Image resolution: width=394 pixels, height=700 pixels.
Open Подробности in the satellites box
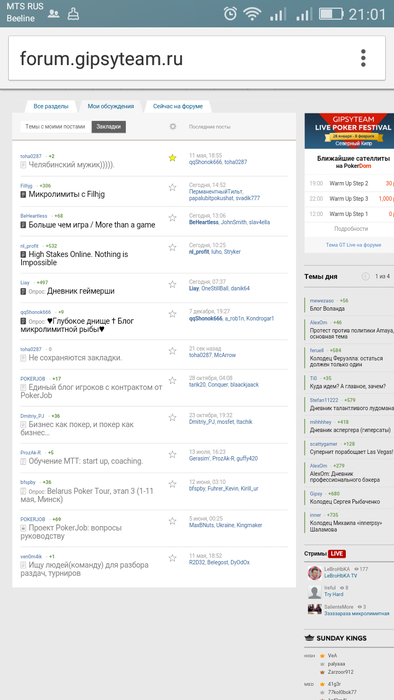click(x=351, y=229)
